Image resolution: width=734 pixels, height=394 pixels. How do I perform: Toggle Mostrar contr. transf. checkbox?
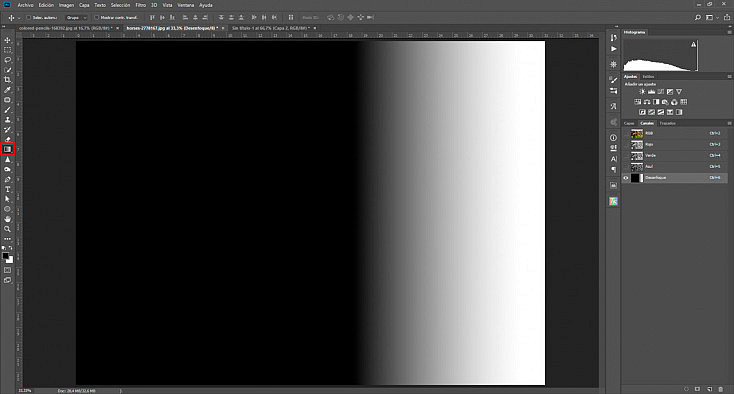tap(96, 17)
